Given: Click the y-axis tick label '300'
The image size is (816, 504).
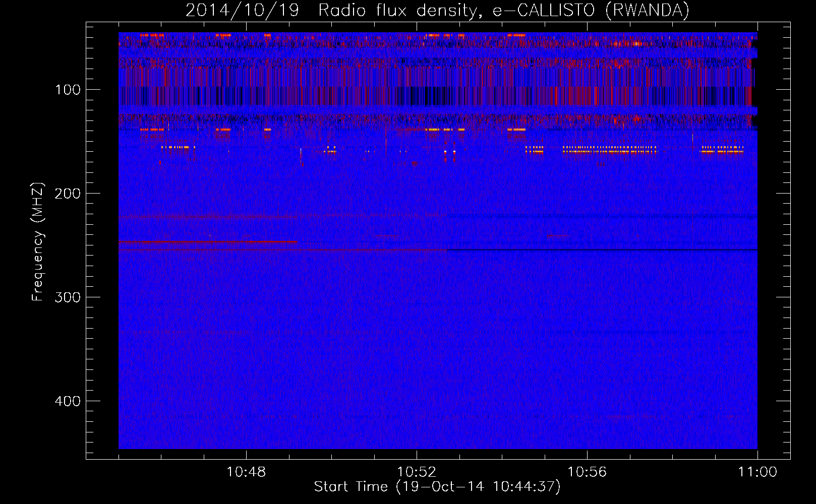Looking at the screenshot, I should click(x=68, y=297).
